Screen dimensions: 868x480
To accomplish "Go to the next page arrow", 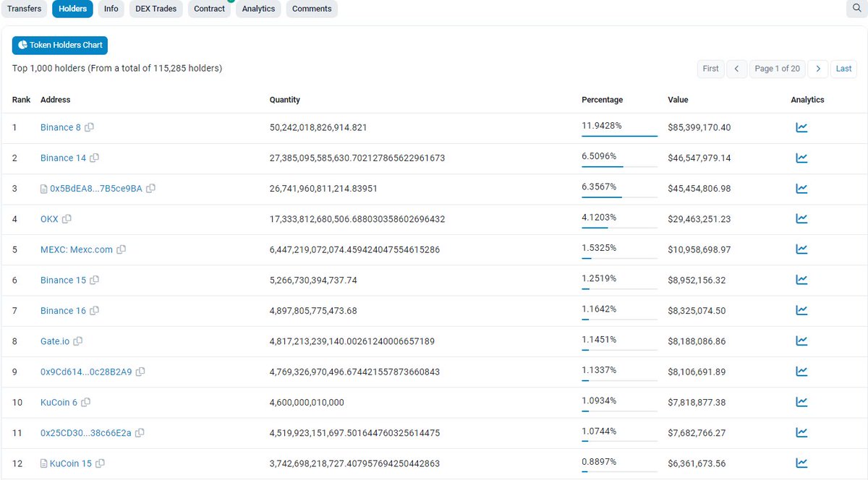I will 818,69.
